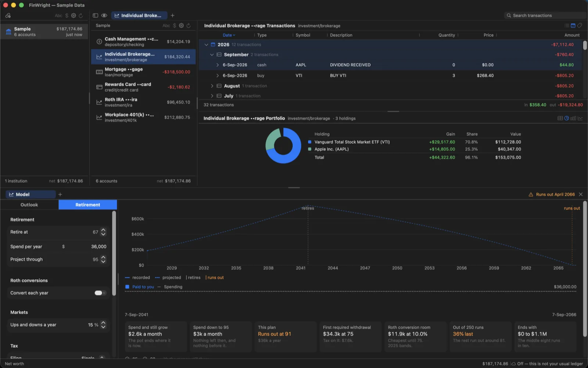The height and width of the screenshot is (368, 588).
Task: Click the Paid to you blue swatch
Action: (x=127, y=287)
